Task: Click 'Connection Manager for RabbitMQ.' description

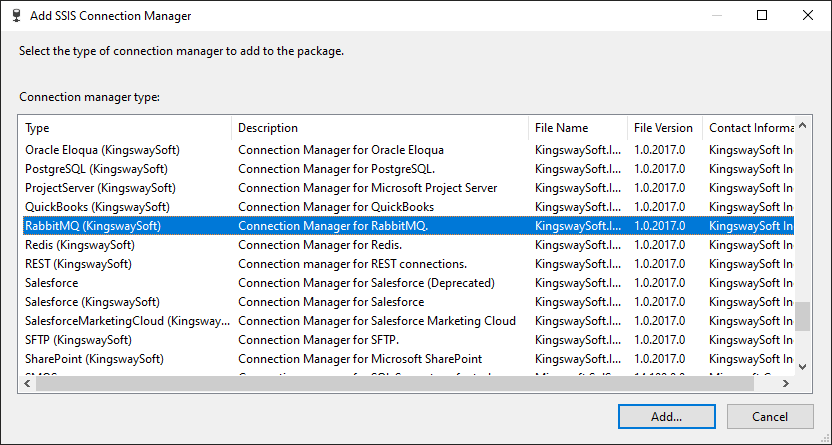Action: [x=333, y=226]
